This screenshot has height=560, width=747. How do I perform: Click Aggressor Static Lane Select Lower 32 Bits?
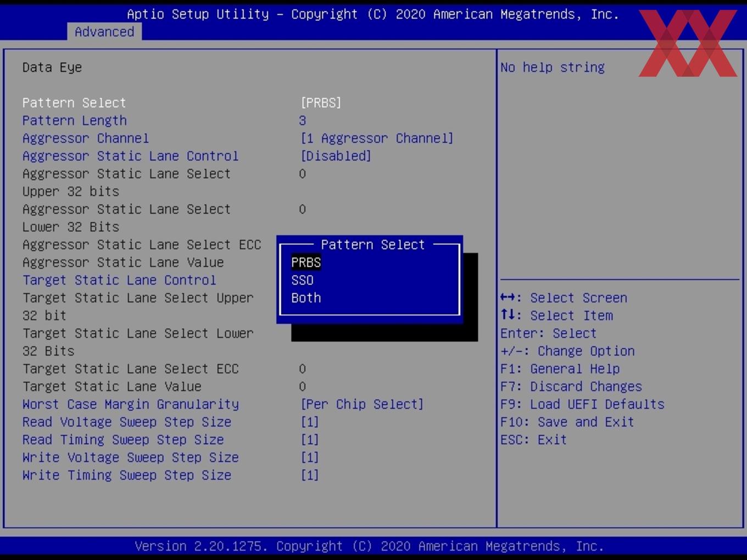[126, 218]
